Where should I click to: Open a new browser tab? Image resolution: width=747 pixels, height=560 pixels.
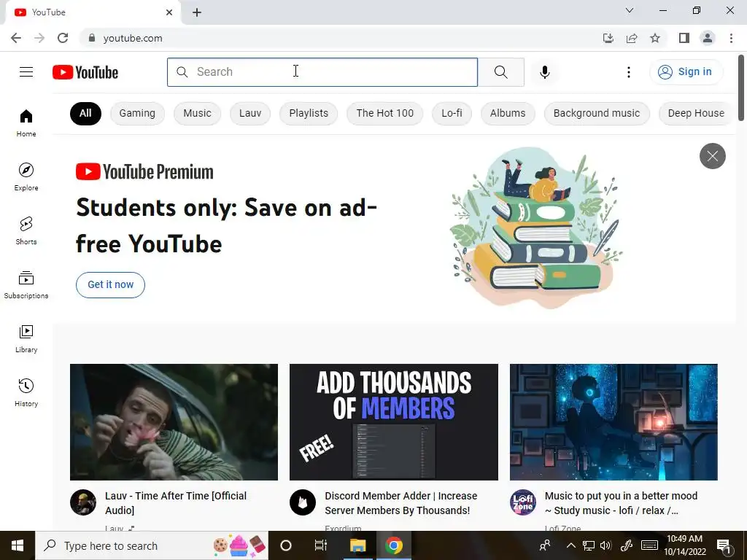[x=197, y=12]
